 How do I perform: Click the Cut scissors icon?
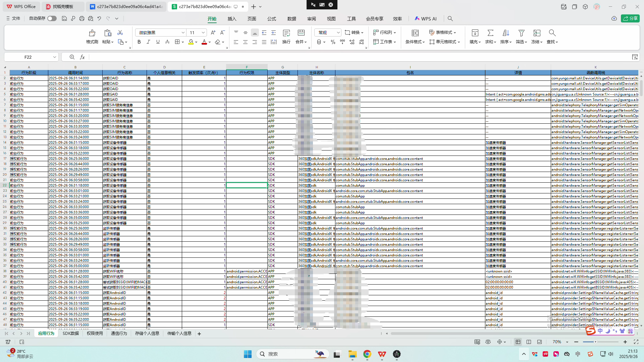tap(120, 33)
